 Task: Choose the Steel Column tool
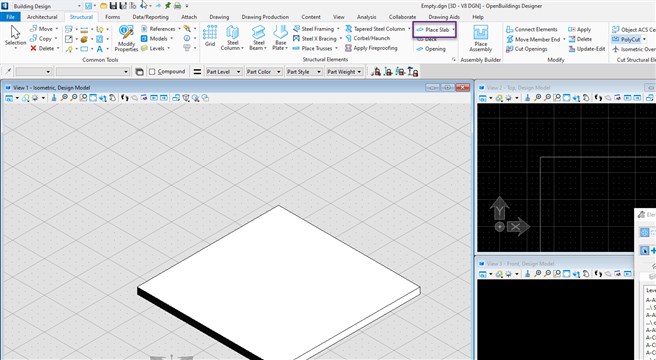232,38
